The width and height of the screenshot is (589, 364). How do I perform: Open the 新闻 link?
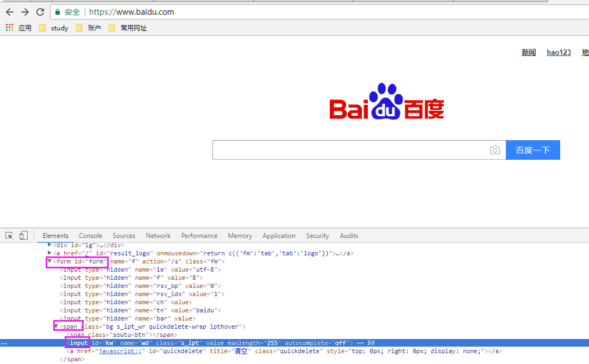click(529, 52)
